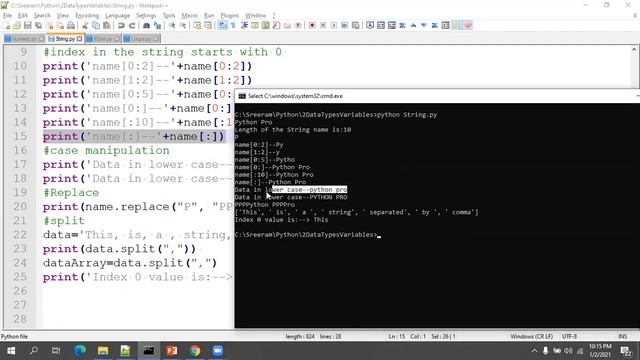Click the 'dataArray=data.split(",")' code line
640x360 pixels.
pos(130,263)
